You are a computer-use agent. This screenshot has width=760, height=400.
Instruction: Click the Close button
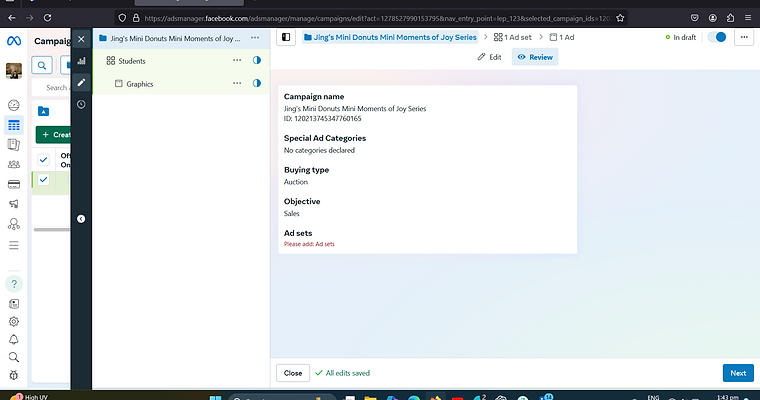(x=293, y=373)
